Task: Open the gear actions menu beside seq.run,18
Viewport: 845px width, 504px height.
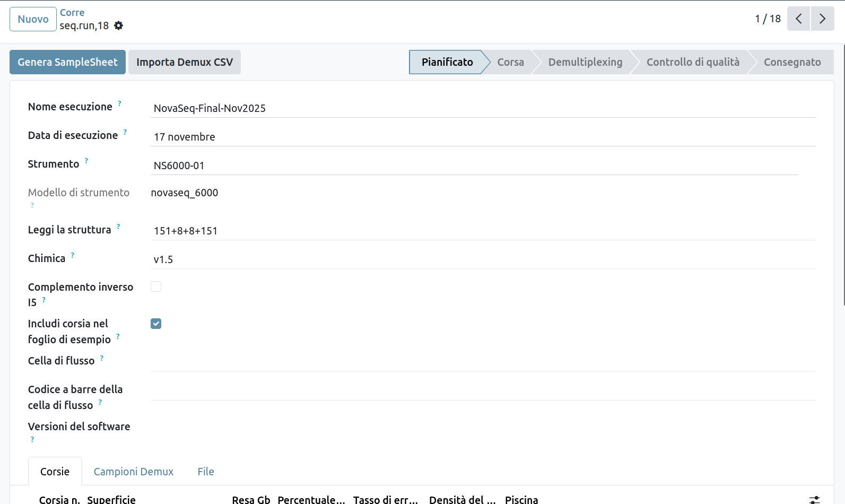Action: pyautogui.click(x=119, y=25)
